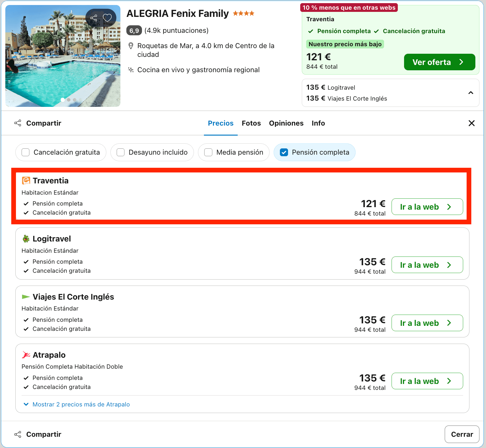
Task: Click the Traventia logo icon
Action: [x=26, y=181]
